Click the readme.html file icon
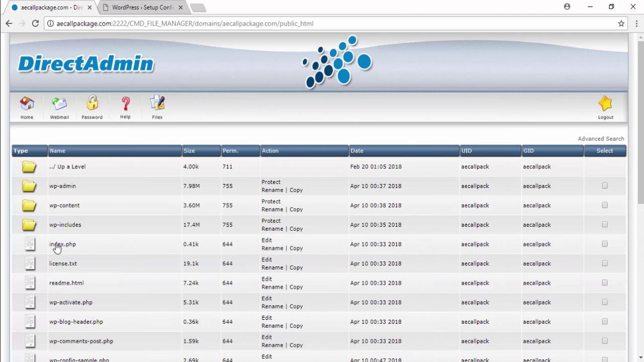The height and width of the screenshot is (362, 644). click(30, 283)
